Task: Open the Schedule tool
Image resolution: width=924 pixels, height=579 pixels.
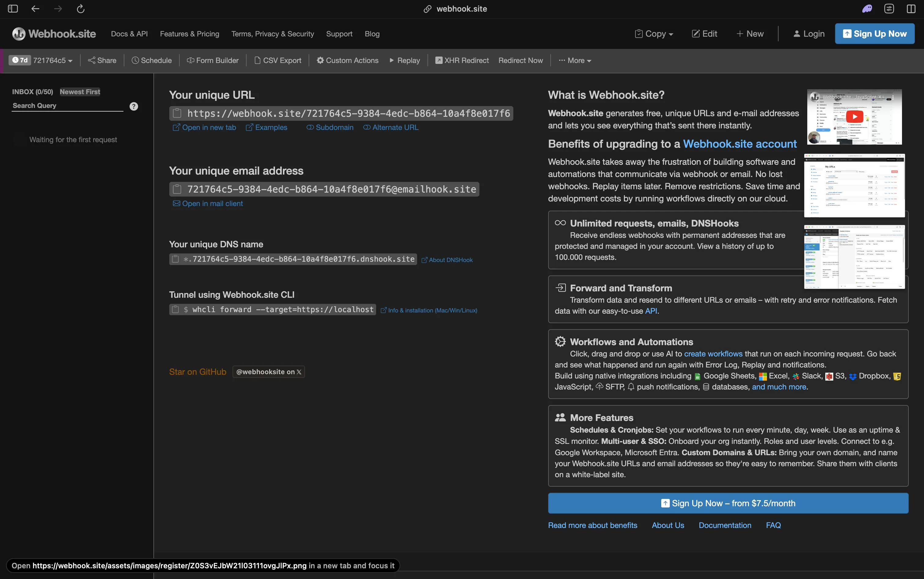Action: point(152,61)
